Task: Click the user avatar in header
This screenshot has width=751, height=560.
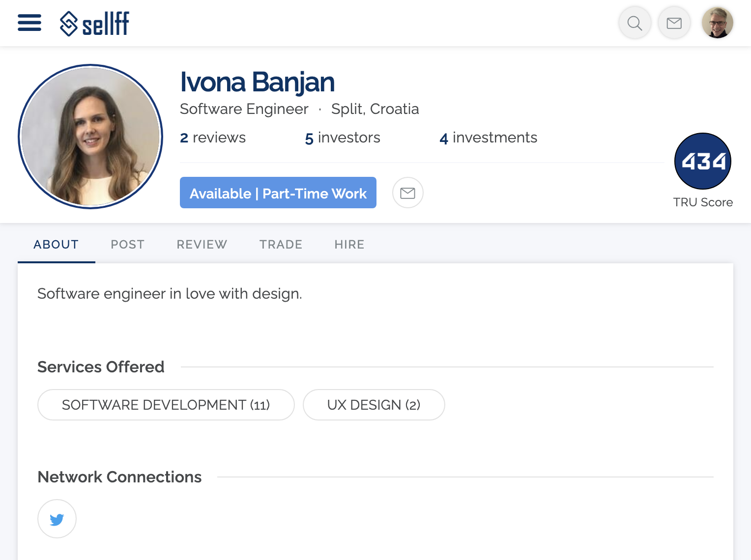Action: pyautogui.click(x=717, y=23)
